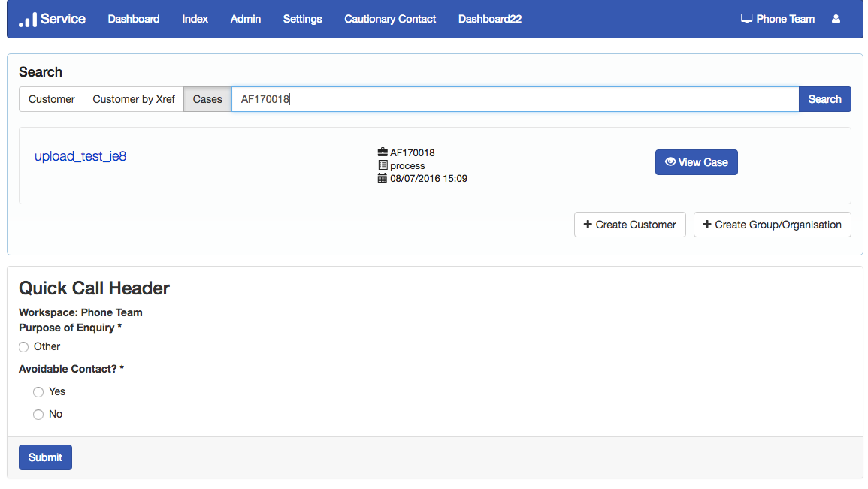The width and height of the screenshot is (868, 489).
Task: Navigate to Cautionary Contact
Action: 390,19
